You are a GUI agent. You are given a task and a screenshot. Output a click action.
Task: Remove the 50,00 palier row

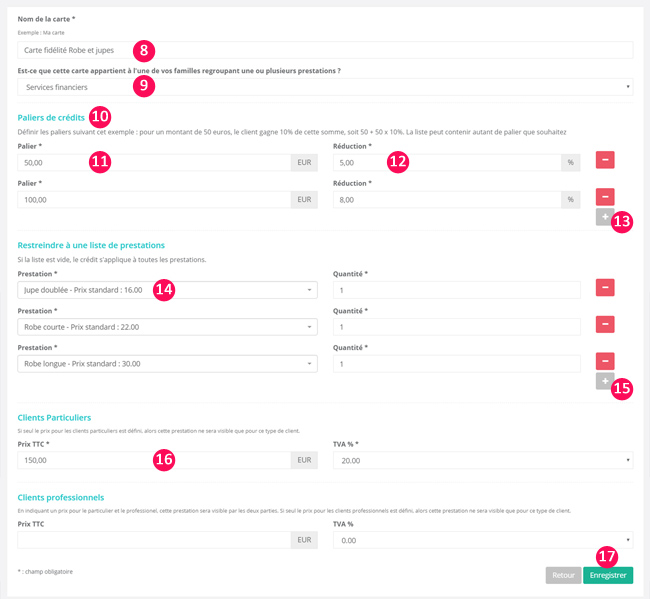coord(605,160)
